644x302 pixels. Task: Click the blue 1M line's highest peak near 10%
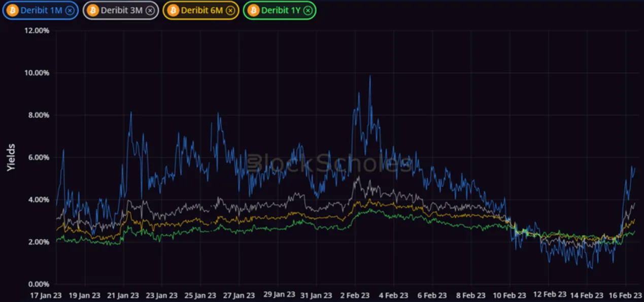[x=370, y=77]
